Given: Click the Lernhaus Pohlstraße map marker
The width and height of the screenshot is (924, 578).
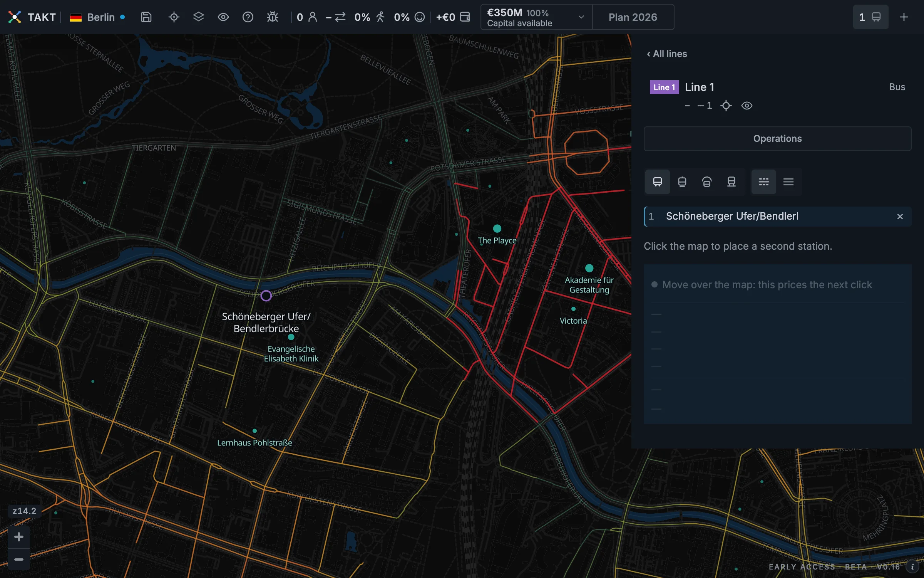Looking at the screenshot, I should pyautogui.click(x=254, y=431).
